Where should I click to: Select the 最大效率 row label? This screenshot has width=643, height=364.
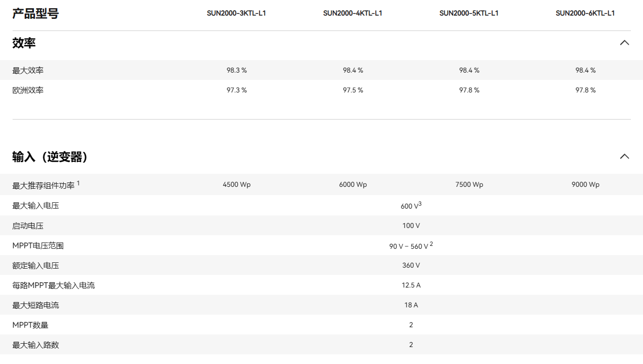coord(28,71)
